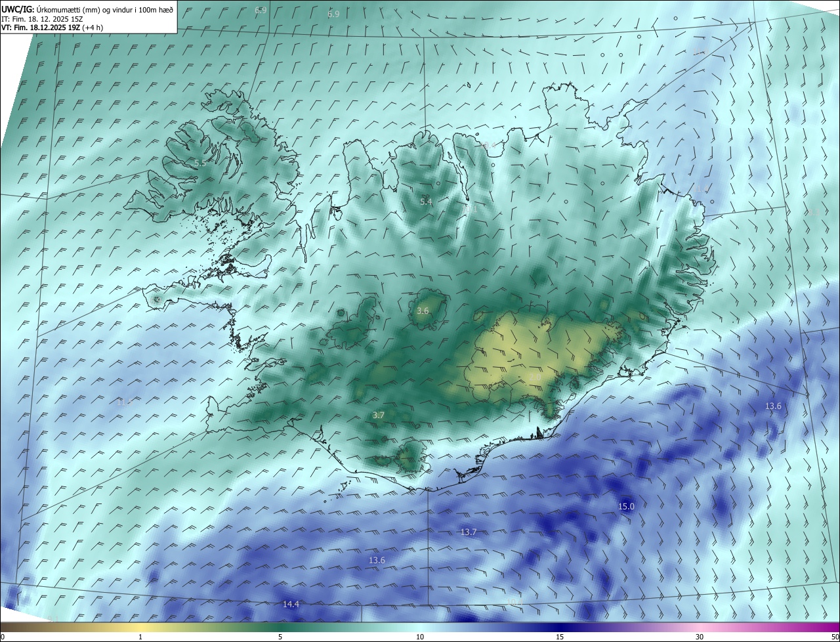The image size is (840, 642).
Task: Click the 13.6 value nearest the 13.7 label
Action: click(377, 560)
